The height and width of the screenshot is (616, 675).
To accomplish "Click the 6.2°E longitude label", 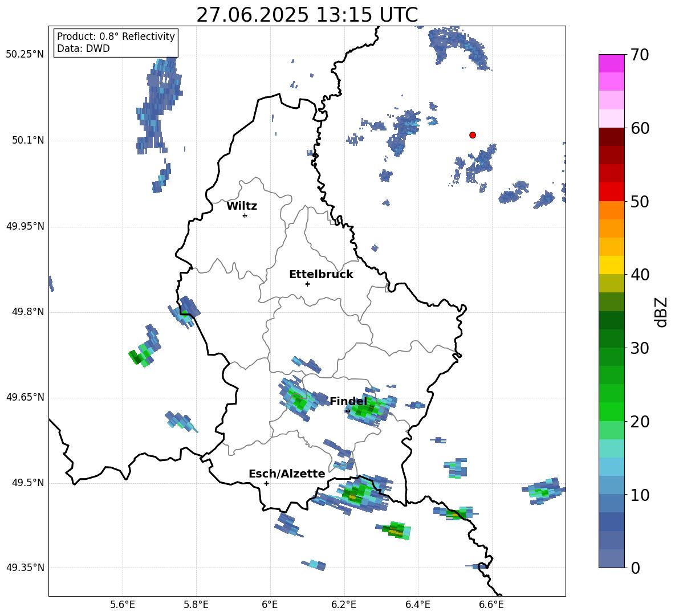I will point(344,605).
